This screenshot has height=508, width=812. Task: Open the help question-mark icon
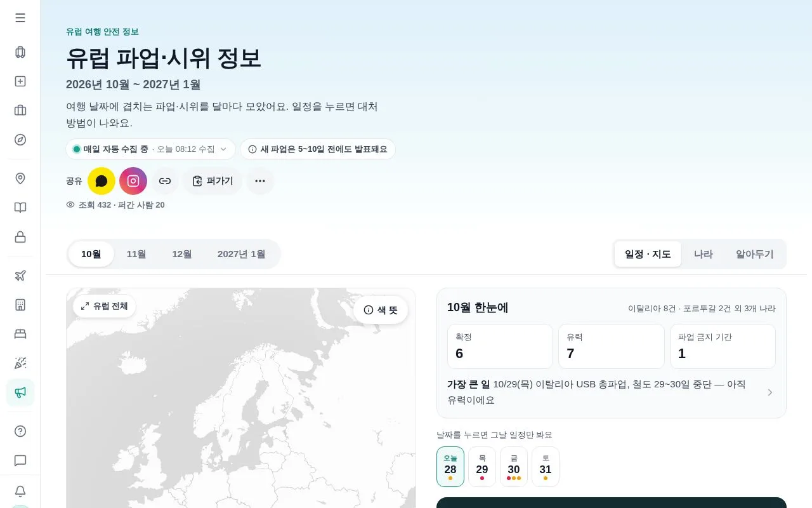tap(20, 431)
